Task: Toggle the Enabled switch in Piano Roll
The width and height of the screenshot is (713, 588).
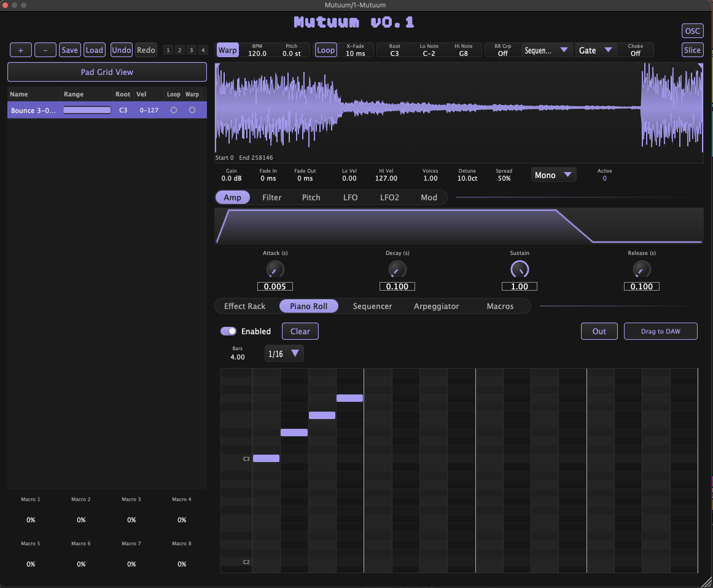Action: pos(228,331)
